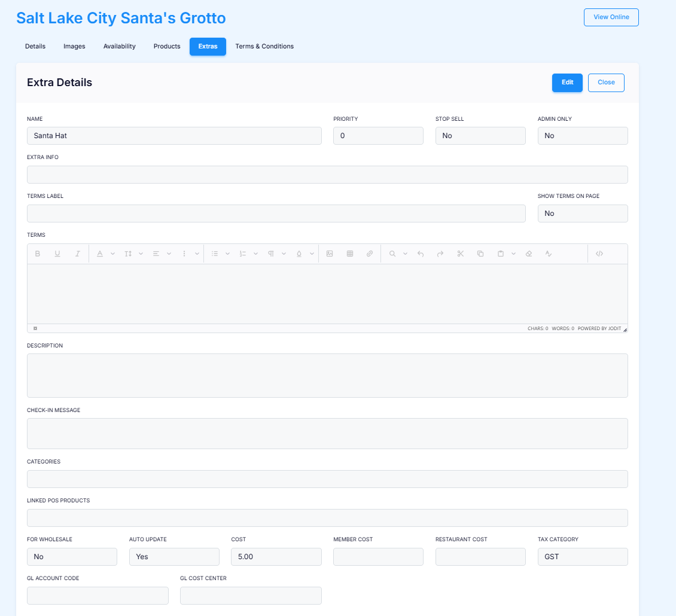Expand the arrow beside the paste icon

(x=513, y=254)
